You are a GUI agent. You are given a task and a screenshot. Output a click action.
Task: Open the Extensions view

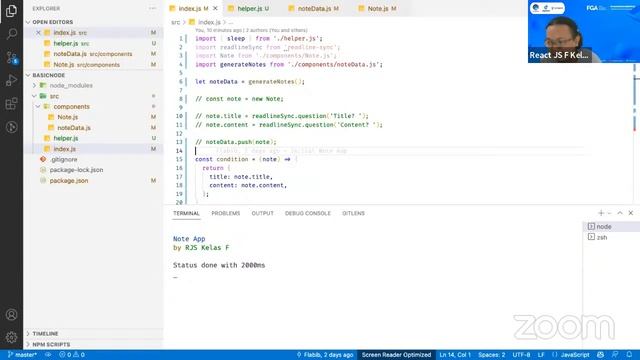tap(11, 104)
